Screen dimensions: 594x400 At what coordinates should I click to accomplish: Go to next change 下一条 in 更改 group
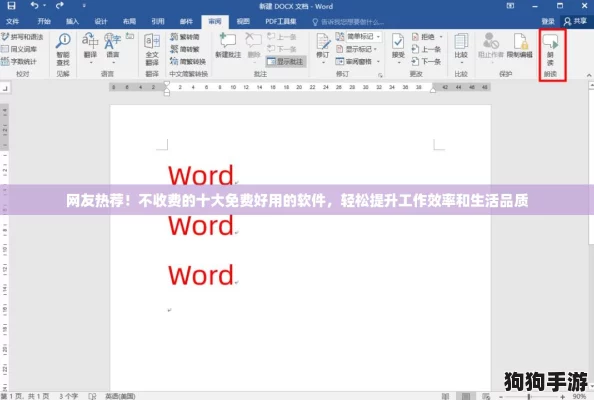pos(426,61)
